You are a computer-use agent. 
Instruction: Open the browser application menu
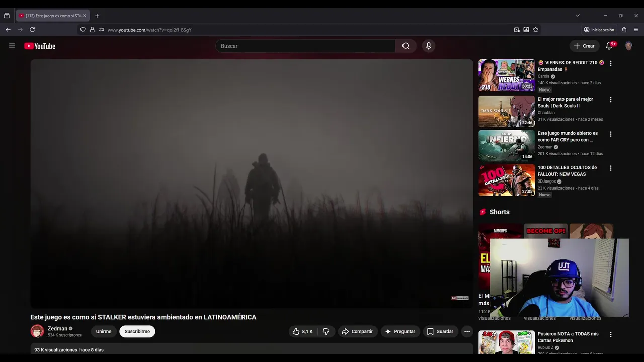[x=636, y=30]
